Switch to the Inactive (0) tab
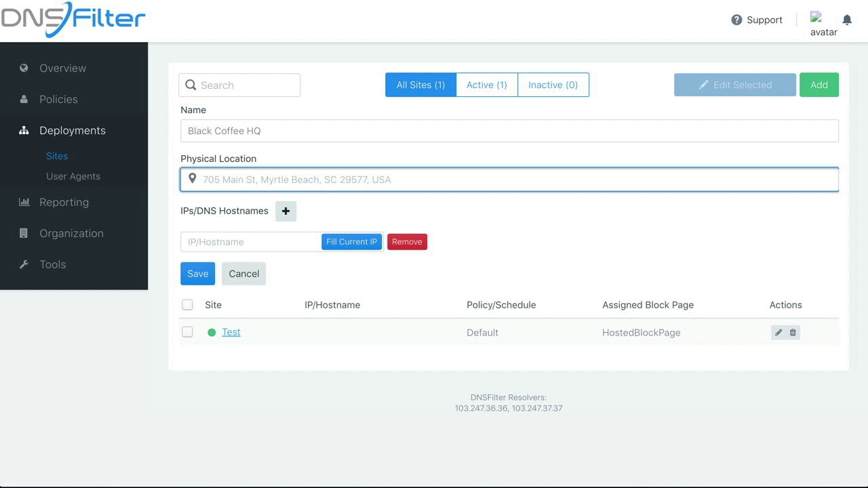 553,85
